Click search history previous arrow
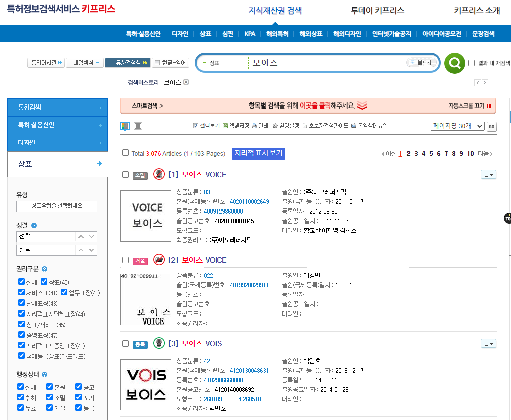Viewport: 511px width, 420px height. 478,83
